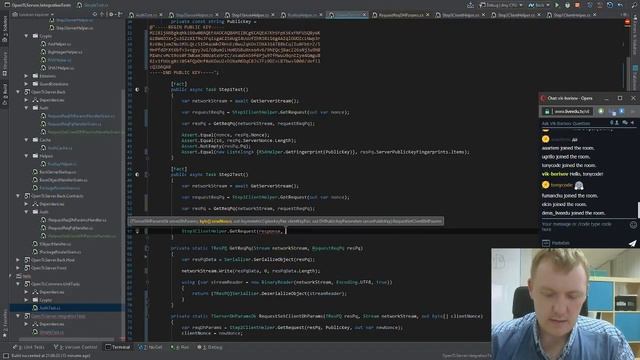Image resolution: width=640 pixels, height=360 pixels.
Task: Click vik-borisov username in chat
Action: pyautogui.click(x=555, y=174)
